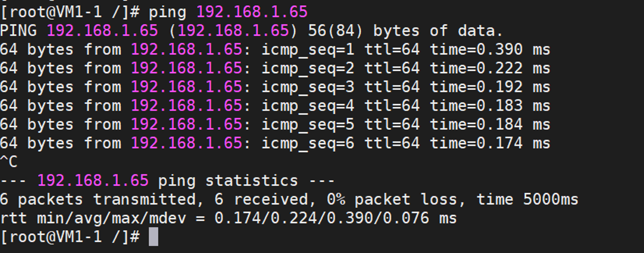Click the magenta IP in the ping statistics header
Screen dimensions: 644x253
[x=93, y=180]
